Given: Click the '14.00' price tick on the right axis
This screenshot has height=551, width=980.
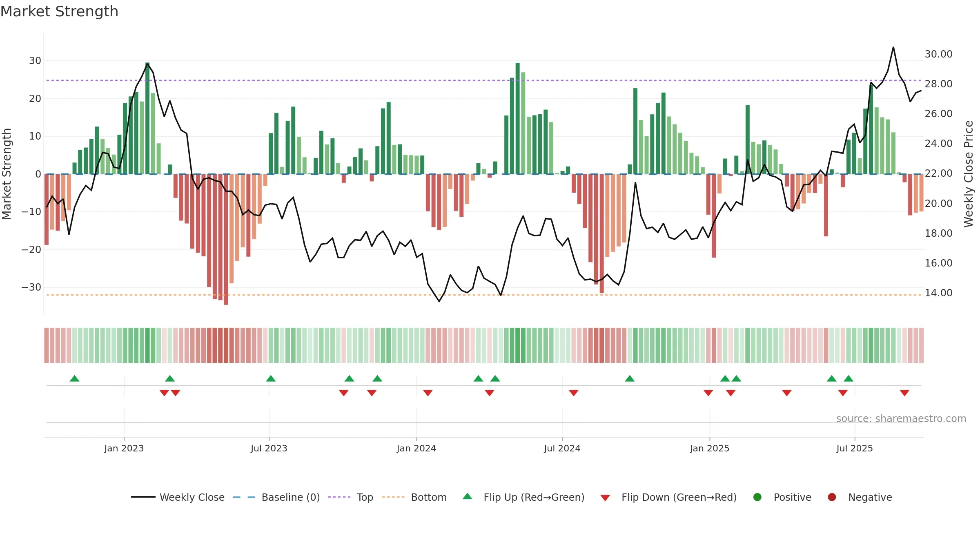Looking at the screenshot, I should 939,293.
